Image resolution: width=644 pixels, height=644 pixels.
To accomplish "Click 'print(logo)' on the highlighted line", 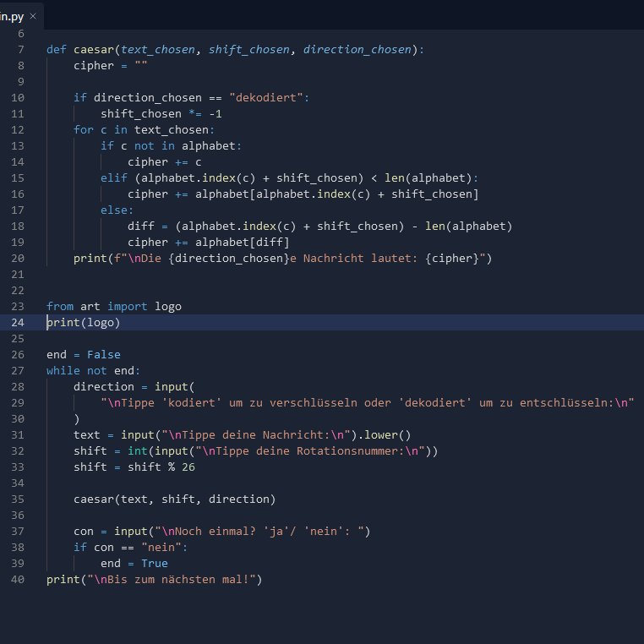I will click(x=84, y=323).
